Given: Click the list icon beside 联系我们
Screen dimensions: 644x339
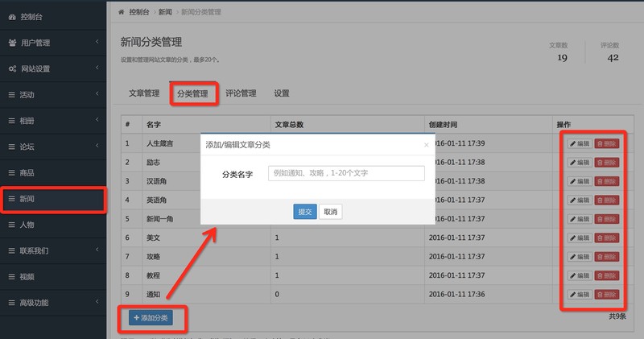Looking at the screenshot, I should [x=12, y=250].
